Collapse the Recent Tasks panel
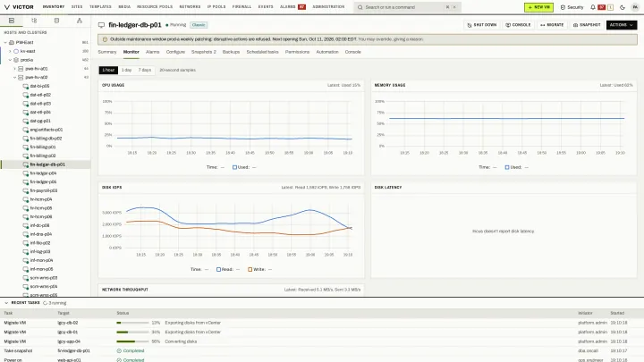Viewport: 644px width, 362px height. 6,303
